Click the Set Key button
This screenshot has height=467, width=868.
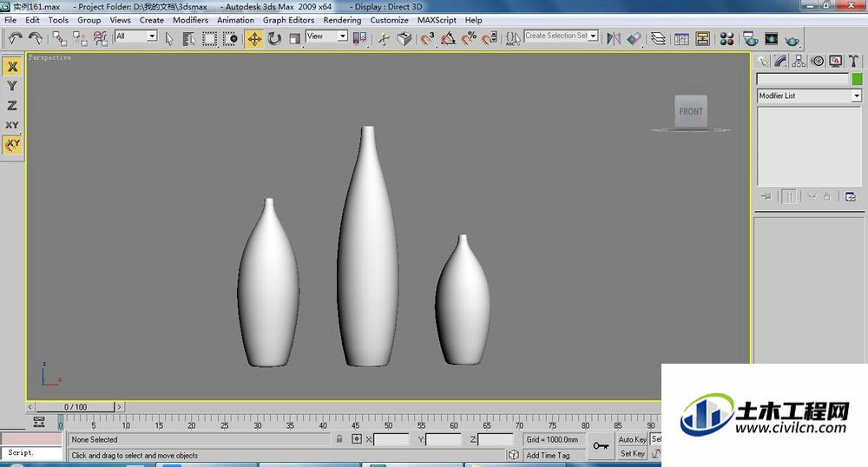[632, 453]
